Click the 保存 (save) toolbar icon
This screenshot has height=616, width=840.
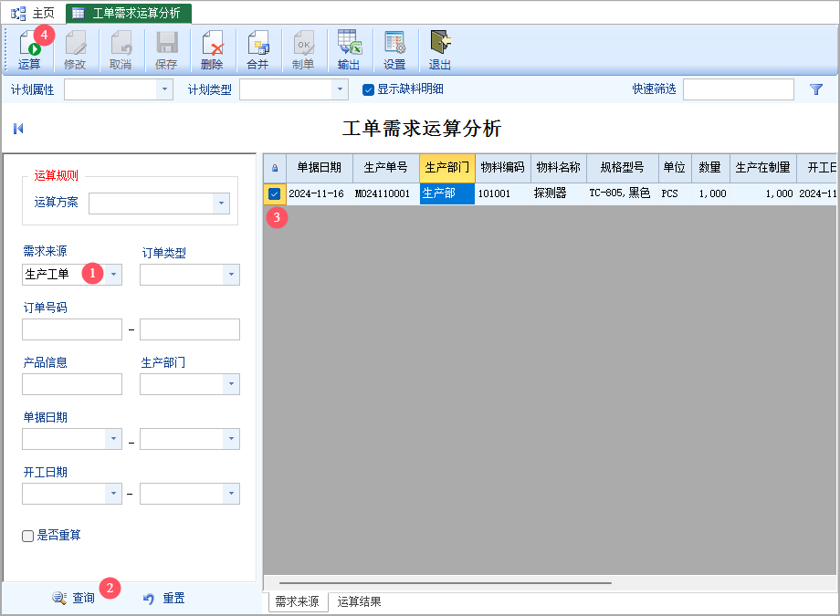point(166,49)
